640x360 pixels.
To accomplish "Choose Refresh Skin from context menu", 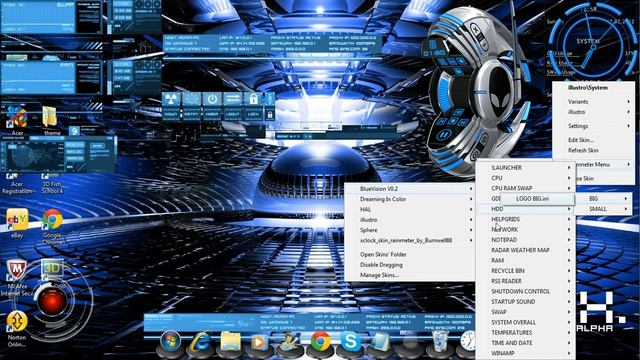I will (x=583, y=151).
